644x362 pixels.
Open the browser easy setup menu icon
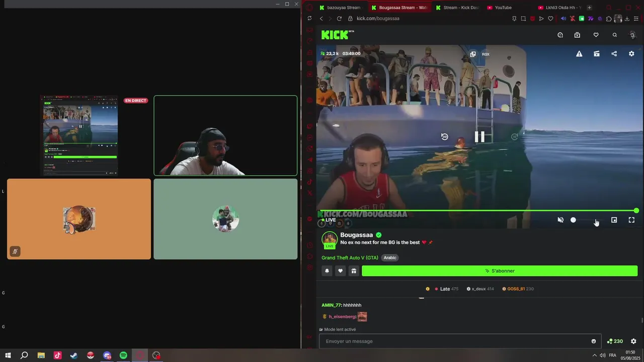pyautogui.click(x=636, y=19)
